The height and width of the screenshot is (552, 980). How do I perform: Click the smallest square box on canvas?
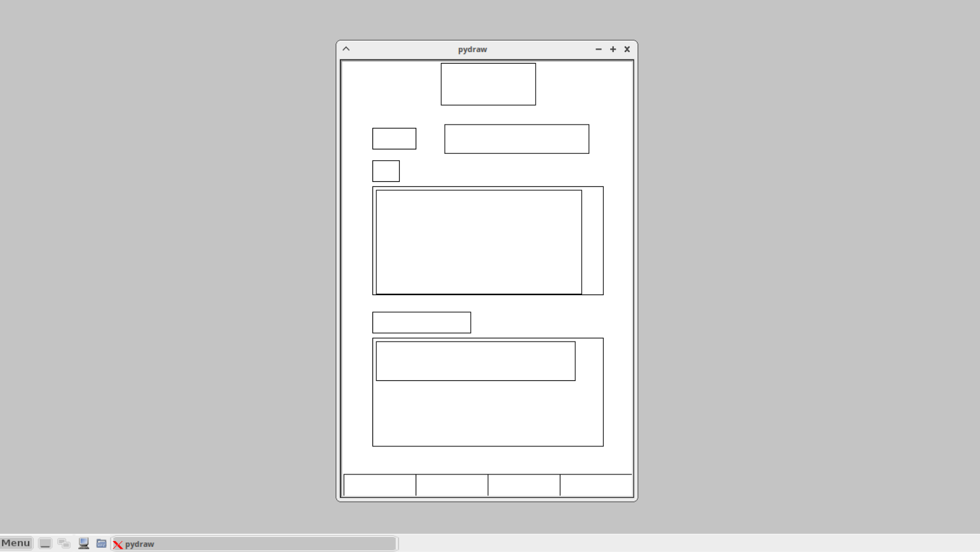click(386, 171)
